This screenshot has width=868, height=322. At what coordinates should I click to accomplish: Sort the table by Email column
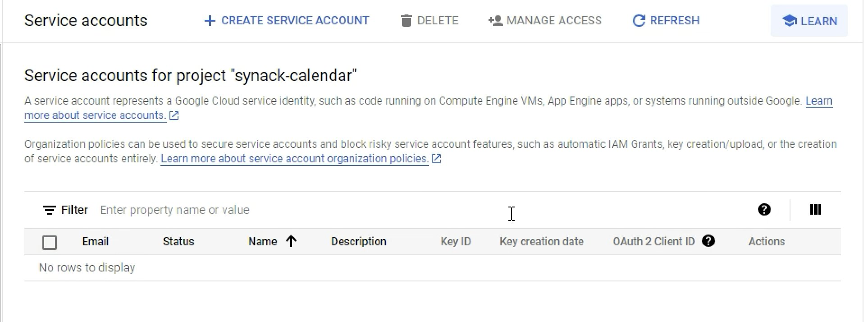[x=95, y=242]
